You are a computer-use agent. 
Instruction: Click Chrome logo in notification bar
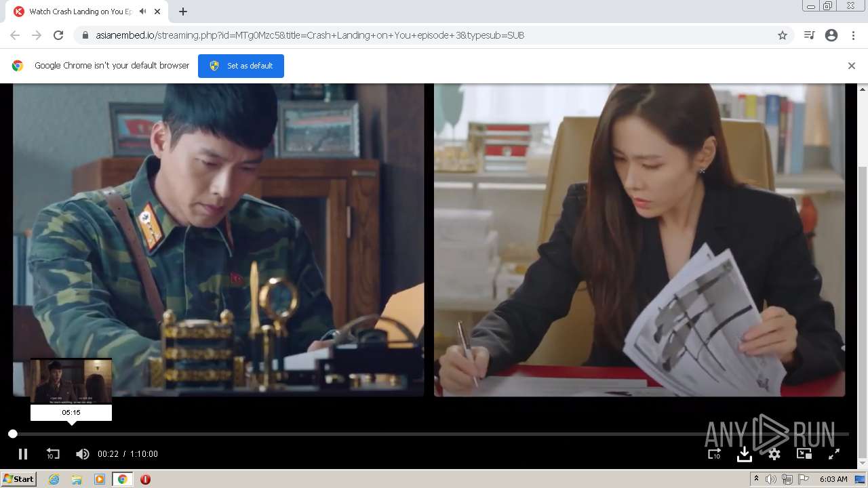click(x=18, y=66)
